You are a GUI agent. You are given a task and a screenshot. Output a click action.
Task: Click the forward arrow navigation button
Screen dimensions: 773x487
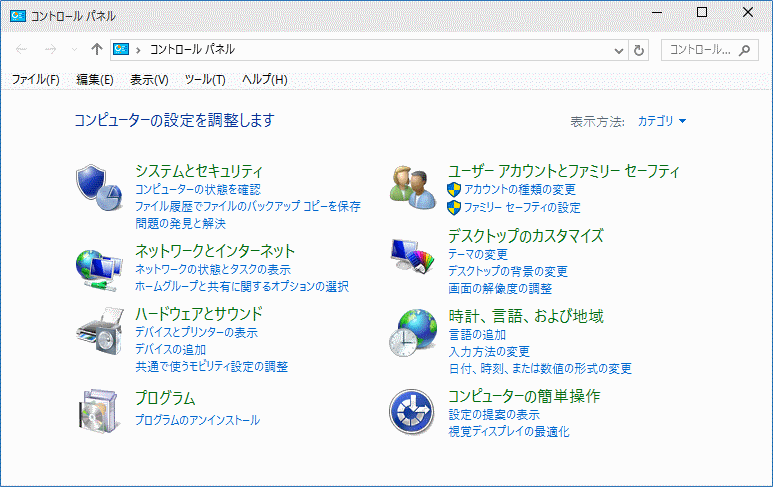(x=50, y=49)
